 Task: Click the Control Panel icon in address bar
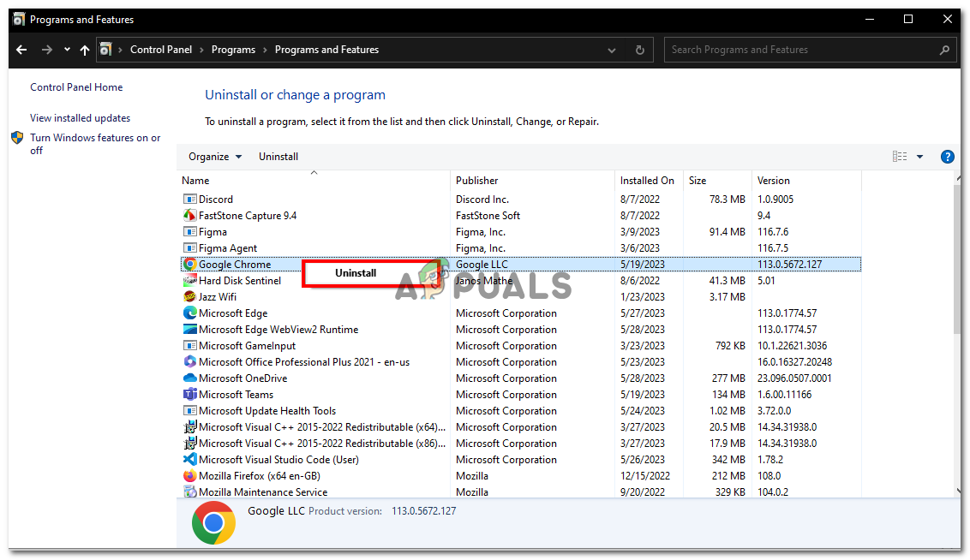coord(105,50)
